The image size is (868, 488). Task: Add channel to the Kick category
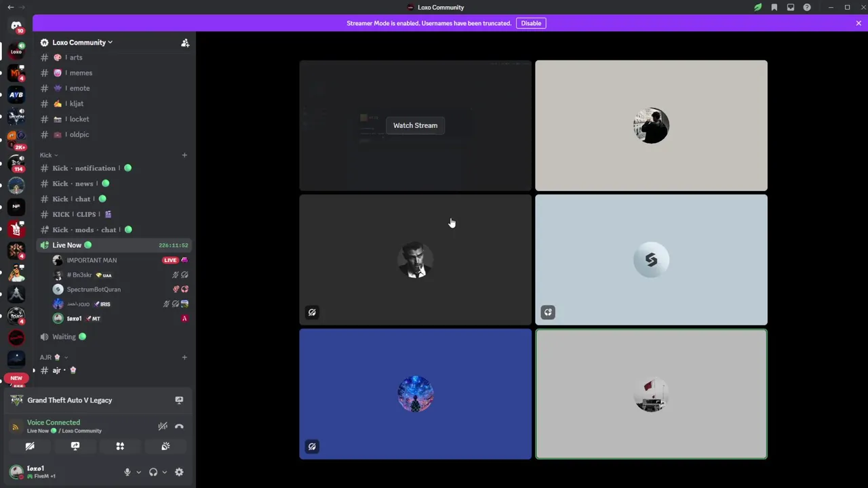(184, 155)
